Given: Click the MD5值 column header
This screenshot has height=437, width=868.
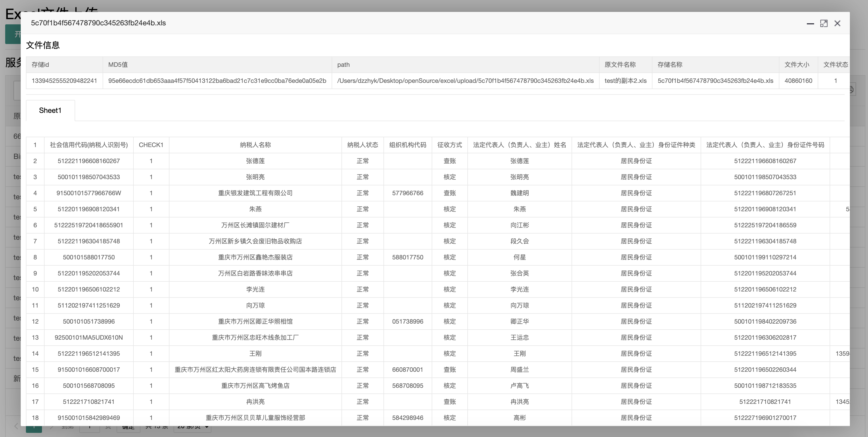Looking at the screenshot, I should tap(118, 65).
